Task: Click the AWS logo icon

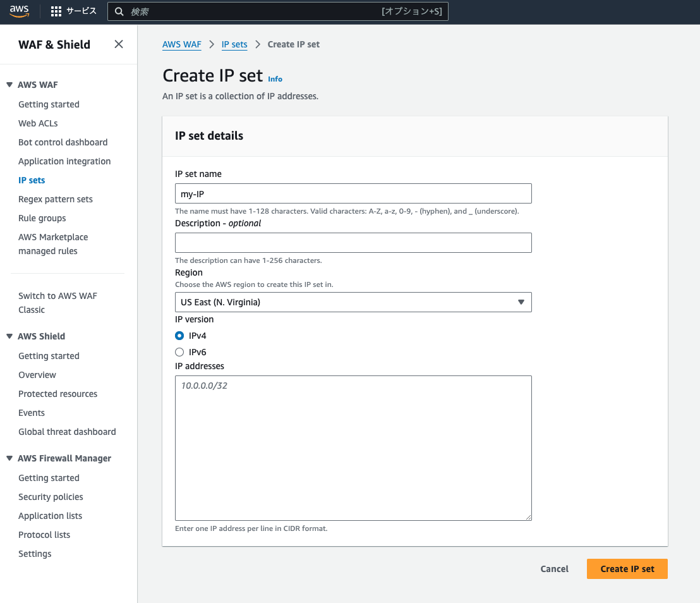Action: (x=20, y=11)
